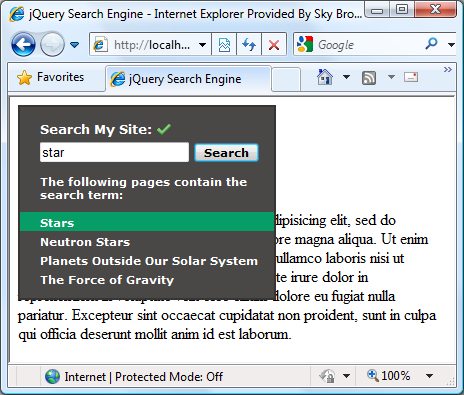This screenshot has height=395, width=464.
Task: Go back with the Back arrow button
Action: point(23,44)
